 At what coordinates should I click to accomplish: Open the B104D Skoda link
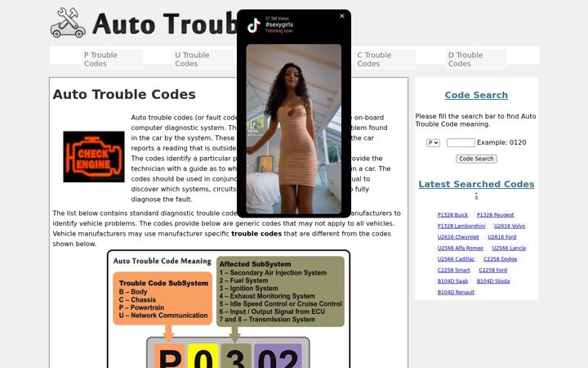point(493,281)
